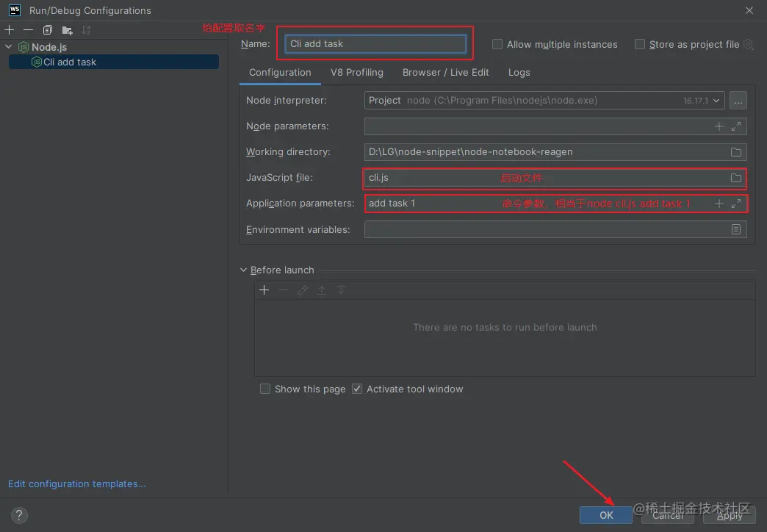Copy the selected configuration
The height and width of the screenshot is (532, 767).
(48, 30)
